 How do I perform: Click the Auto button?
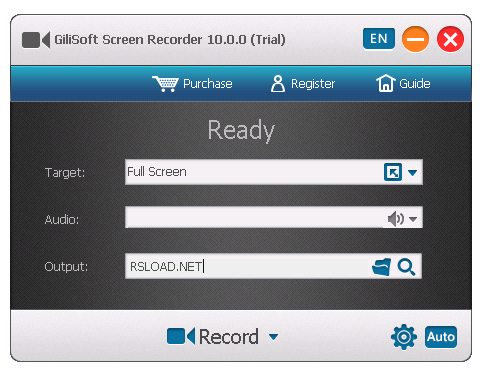click(441, 337)
